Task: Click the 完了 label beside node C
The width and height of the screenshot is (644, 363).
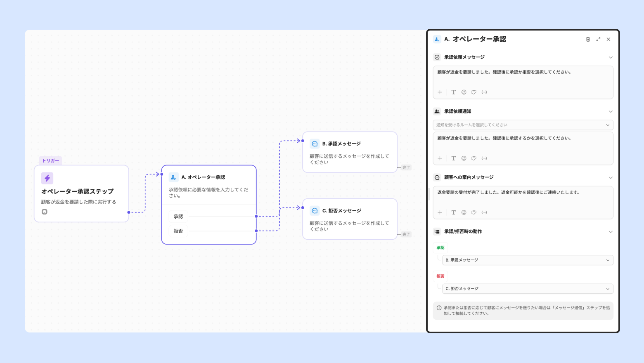Action: 406,234
